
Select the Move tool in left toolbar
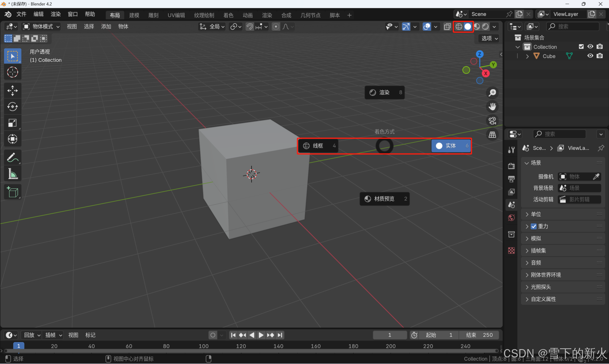coord(12,91)
